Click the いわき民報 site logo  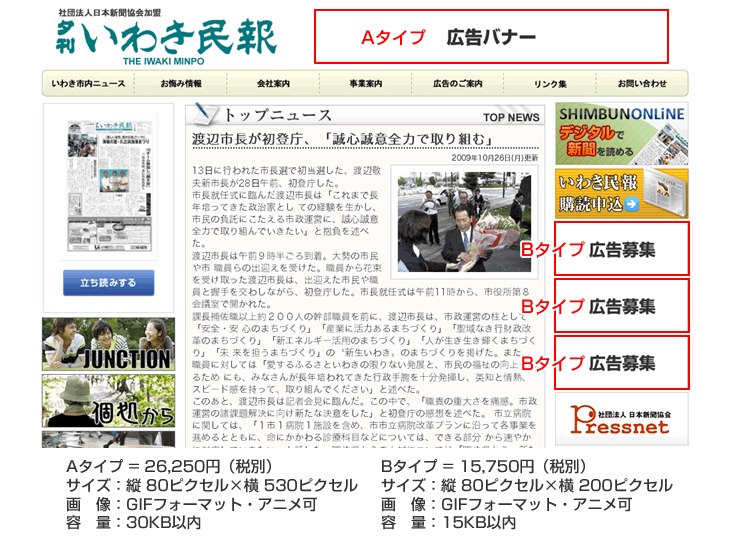pos(166,38)
